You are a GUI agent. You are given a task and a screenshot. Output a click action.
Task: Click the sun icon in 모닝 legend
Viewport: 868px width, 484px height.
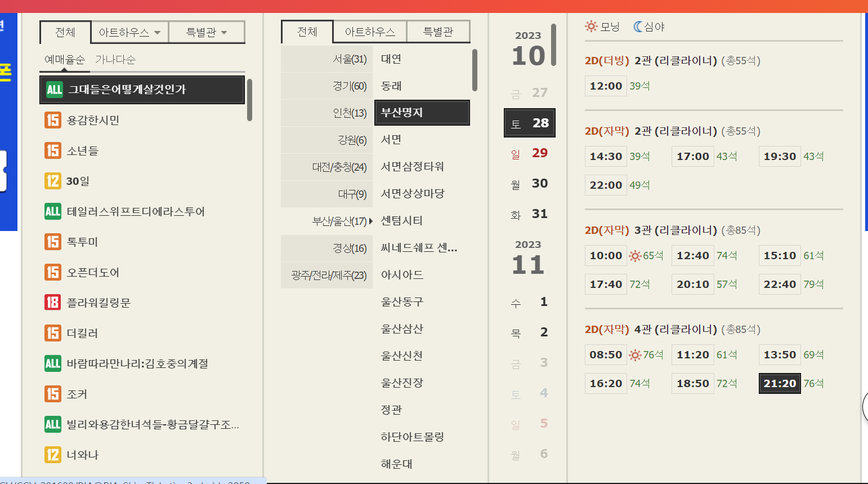click(591, 26)
